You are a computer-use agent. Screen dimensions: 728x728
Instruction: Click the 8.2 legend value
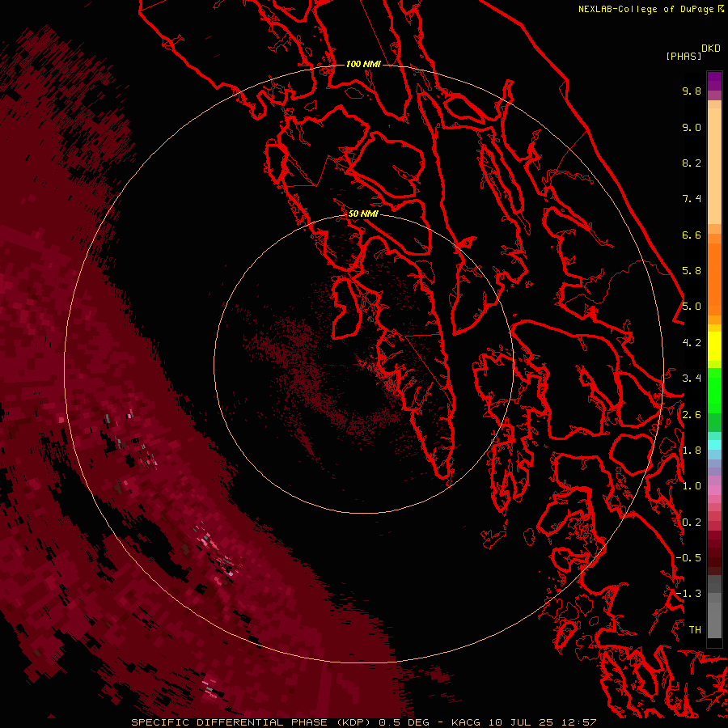click(692, 163)
